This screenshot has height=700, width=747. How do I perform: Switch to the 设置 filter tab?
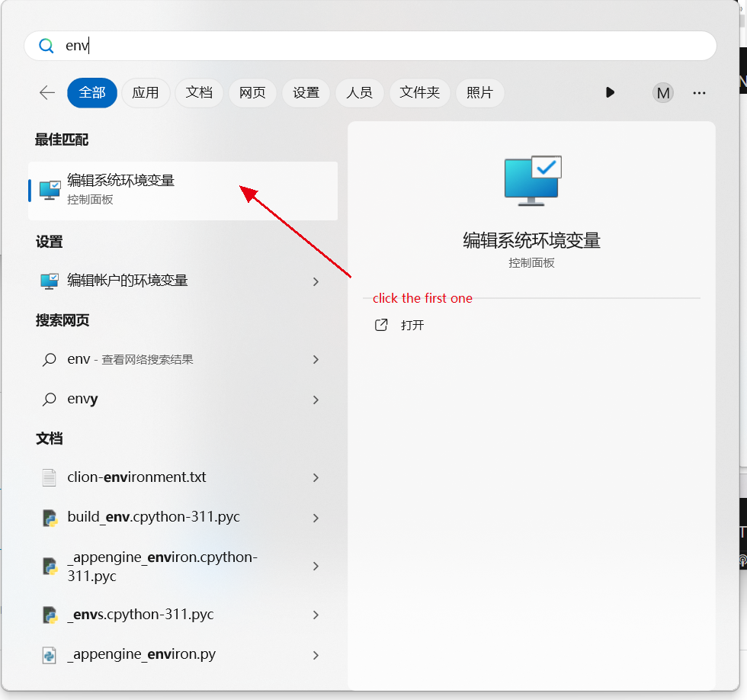[x=306, y=92]
